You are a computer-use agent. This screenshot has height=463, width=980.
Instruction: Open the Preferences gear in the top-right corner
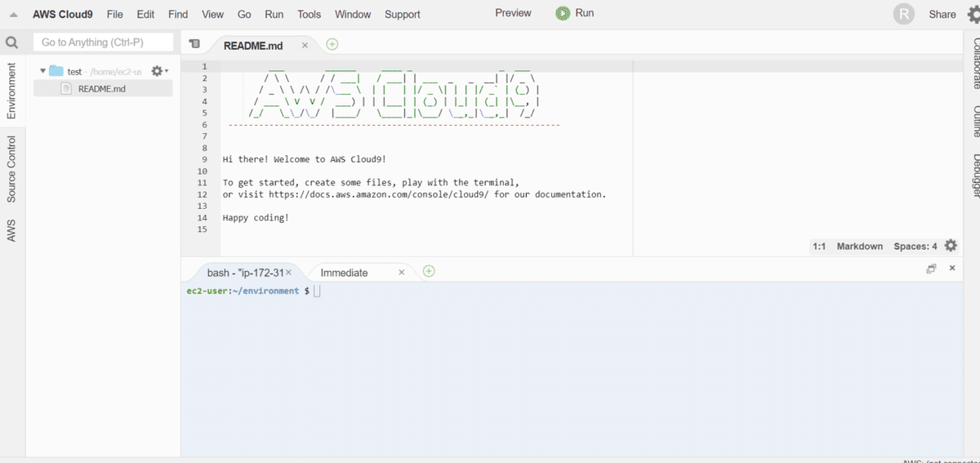[x=973, y=14]
